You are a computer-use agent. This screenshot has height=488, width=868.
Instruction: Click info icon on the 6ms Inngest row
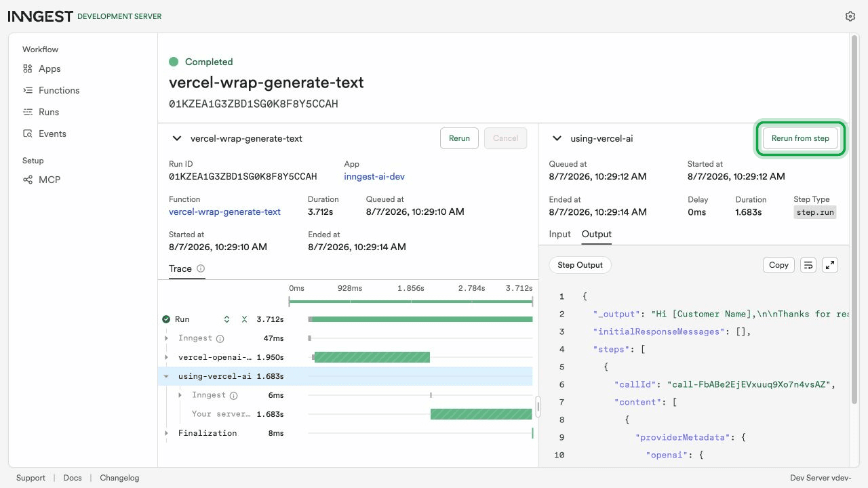[x=233, y=395]
